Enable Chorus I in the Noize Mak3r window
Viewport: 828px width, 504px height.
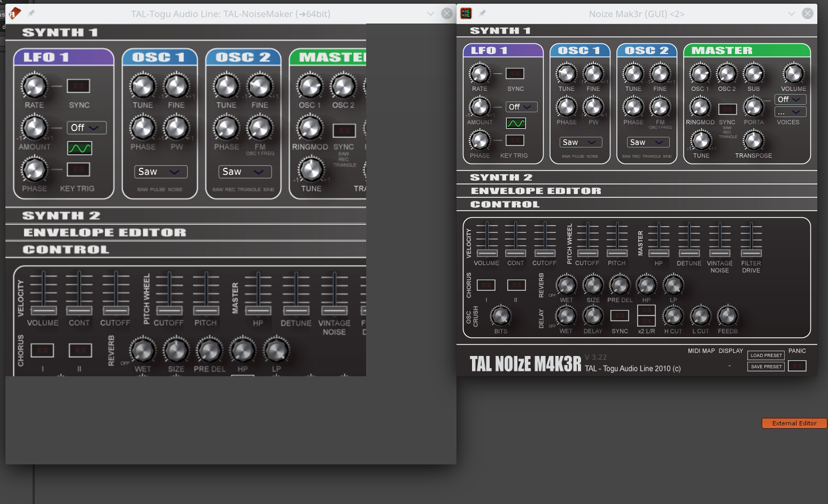pos(486,285)
